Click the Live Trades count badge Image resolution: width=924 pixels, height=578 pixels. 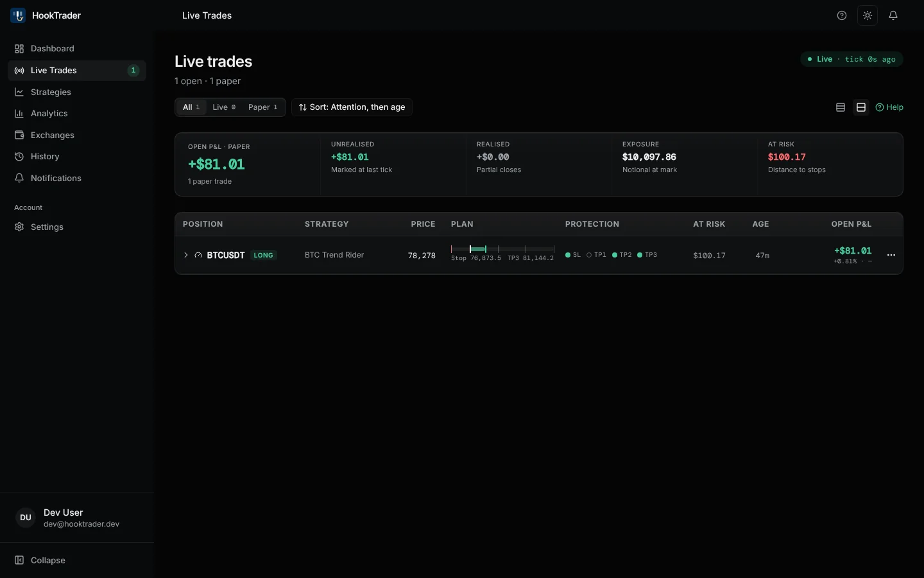pyautogui.click(x=133, y=71)
